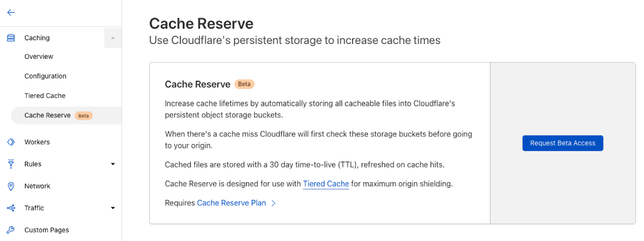The image size is (644, 241).
Task: Click the Traffic routing icon
Action: [11, 208]
